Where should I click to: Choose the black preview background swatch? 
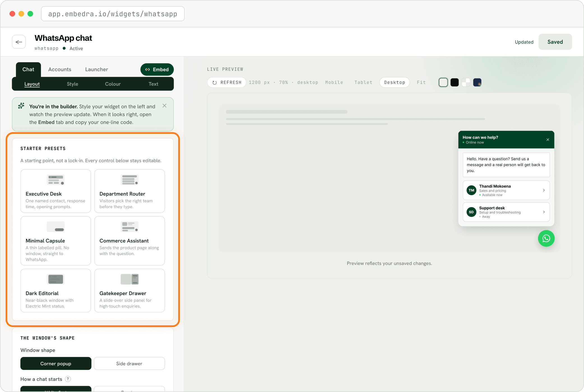coord(455,82)
